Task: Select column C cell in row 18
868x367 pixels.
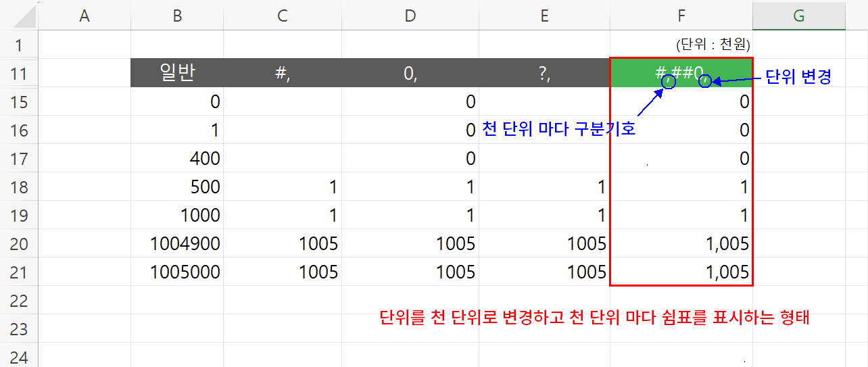Action: pyautogui.click(x=283, y=187)
